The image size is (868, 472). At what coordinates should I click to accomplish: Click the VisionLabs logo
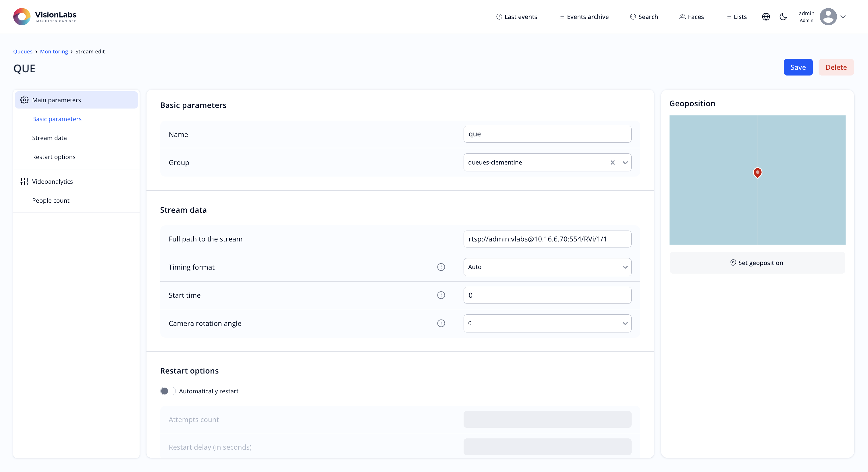tap(45, 16)
